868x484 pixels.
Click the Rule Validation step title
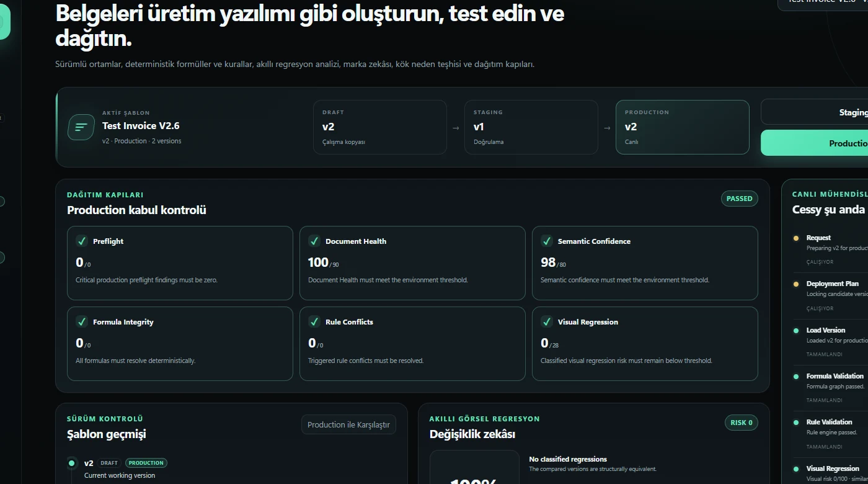point(830,422)
